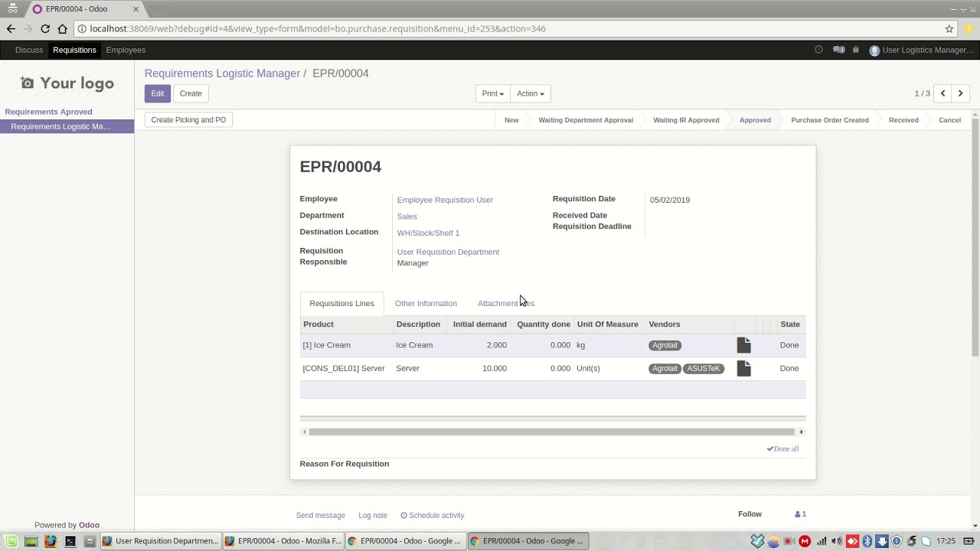Go to Requirements Logistic Manager breadcrumb

(222, 73)
